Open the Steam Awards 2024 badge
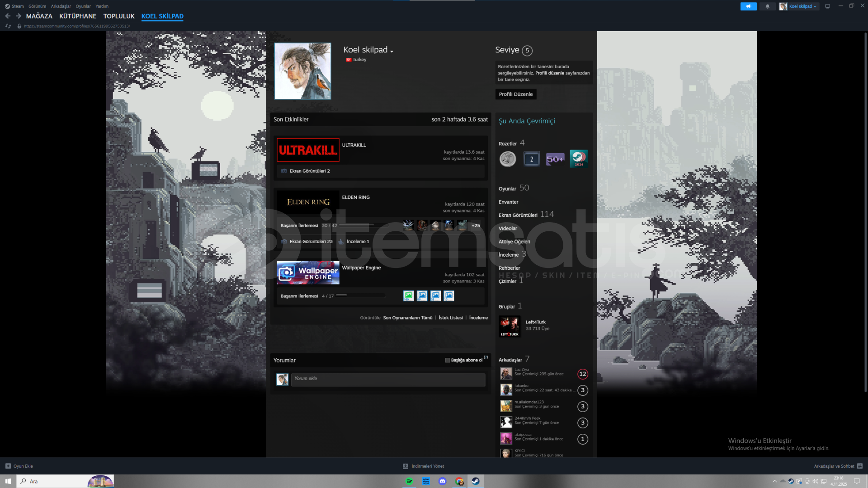Screen dimensions: 868x488 578,159
